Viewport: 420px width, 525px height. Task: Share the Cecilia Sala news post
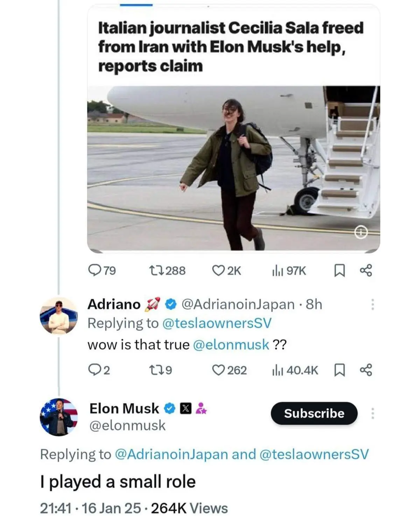coord(366,270)
